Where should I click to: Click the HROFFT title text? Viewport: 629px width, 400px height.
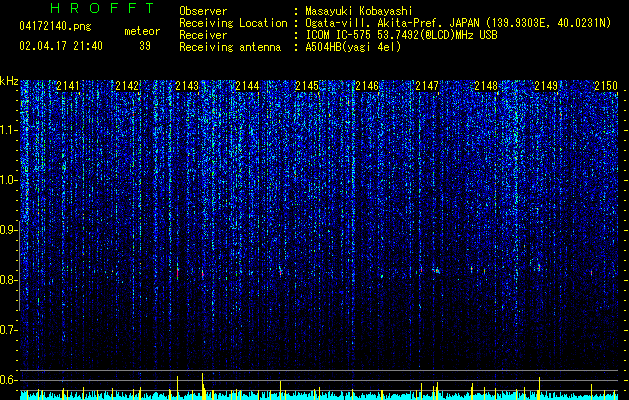click(102, 8)
